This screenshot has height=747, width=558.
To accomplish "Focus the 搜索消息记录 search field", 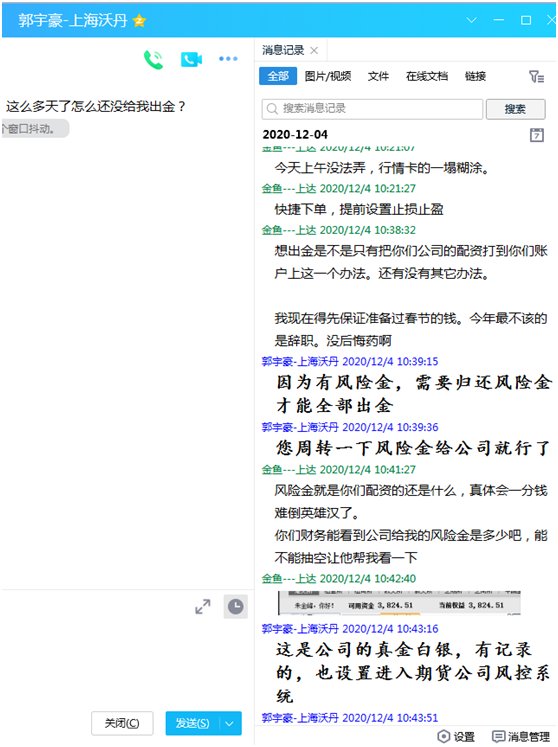I will (372, 109).
